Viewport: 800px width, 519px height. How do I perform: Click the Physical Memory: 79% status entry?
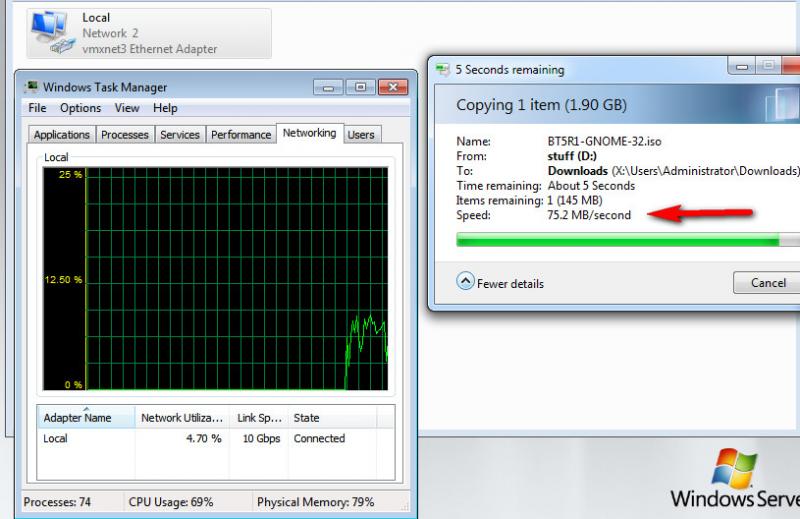315,502
